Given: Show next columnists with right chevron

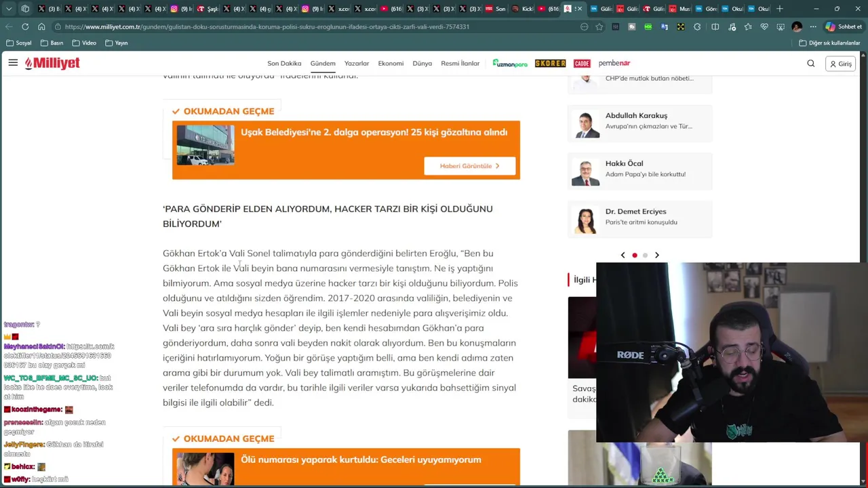Looking at the screenshot, I should tap(656, 256).
